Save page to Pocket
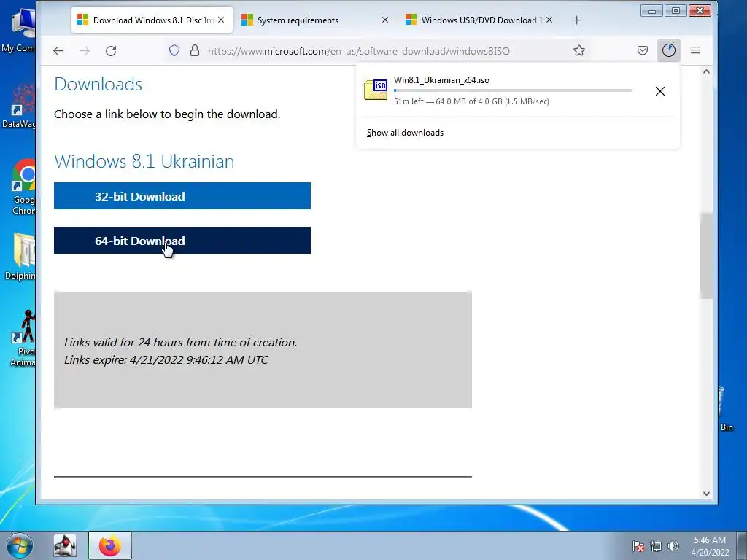747x560 pixels. click(x=643, y=50)
